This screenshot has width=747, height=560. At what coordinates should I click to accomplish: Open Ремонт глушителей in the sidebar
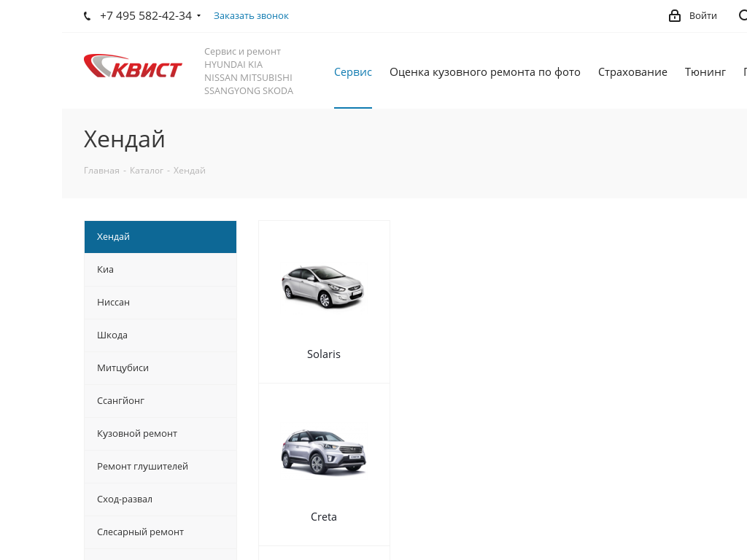160,467
